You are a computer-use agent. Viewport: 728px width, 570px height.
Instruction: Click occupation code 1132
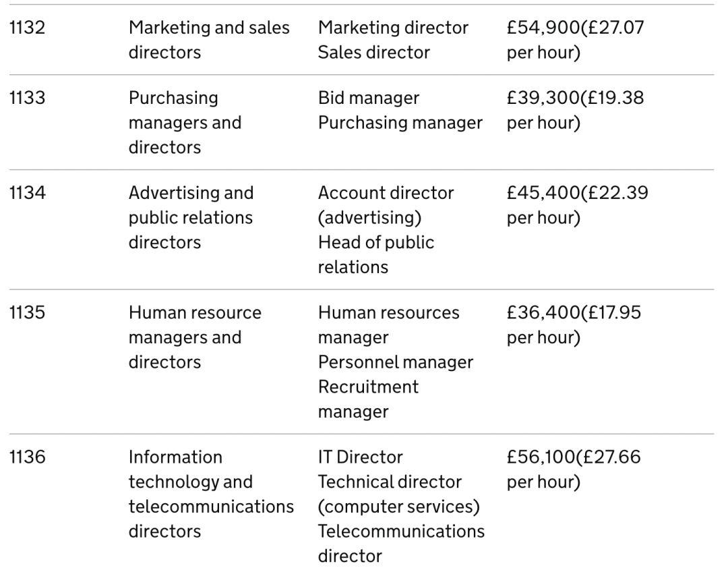coord(26,28)
